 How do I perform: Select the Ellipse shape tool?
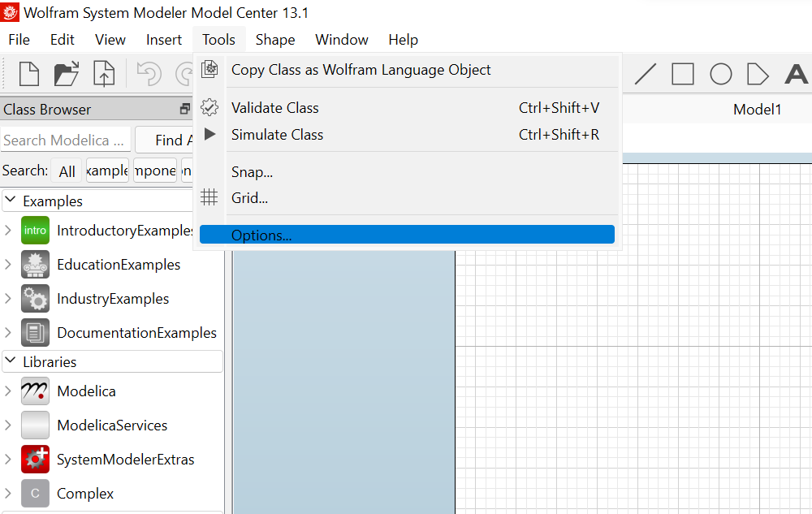721,74
